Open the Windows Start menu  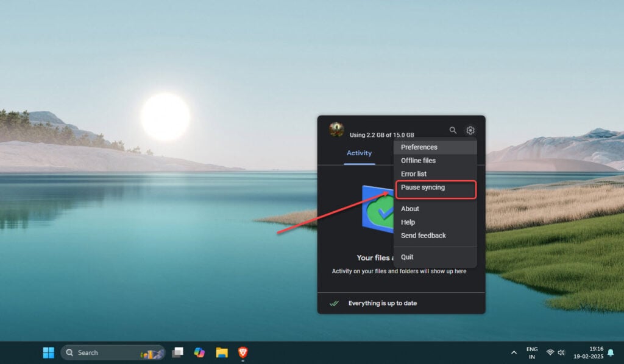pos(48,352)
